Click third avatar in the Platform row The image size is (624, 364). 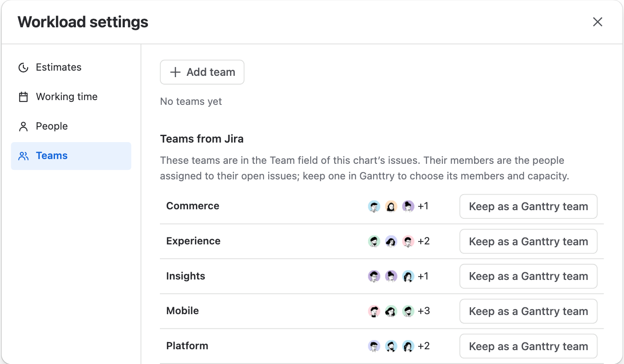point(408,346)
